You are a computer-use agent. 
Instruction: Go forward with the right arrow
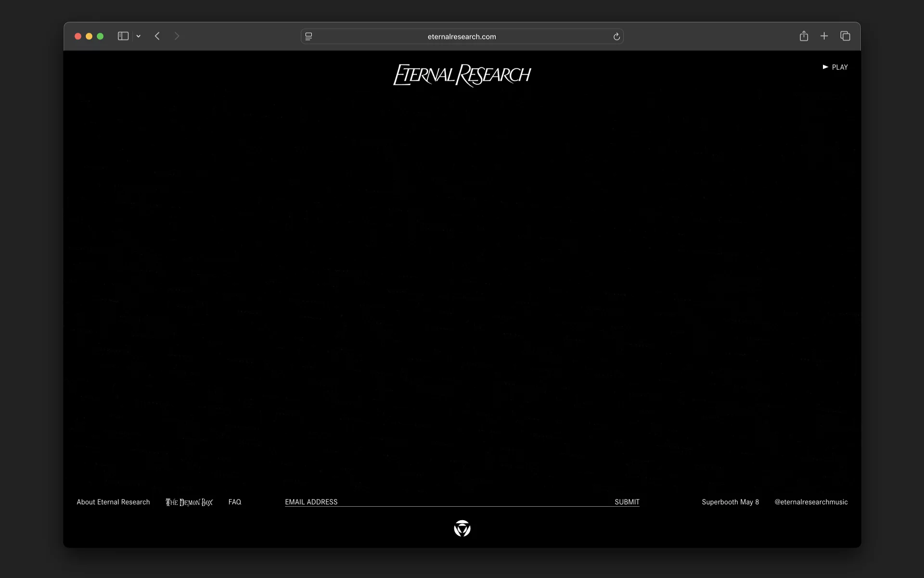click(x=177, y=36)
